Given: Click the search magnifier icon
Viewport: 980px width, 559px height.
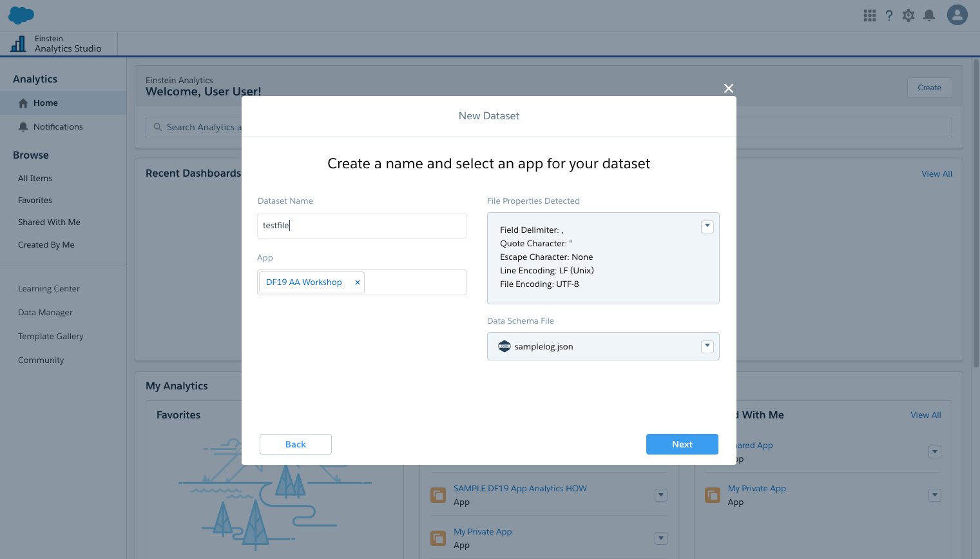Looking at the screenshot, I should 158,127.
